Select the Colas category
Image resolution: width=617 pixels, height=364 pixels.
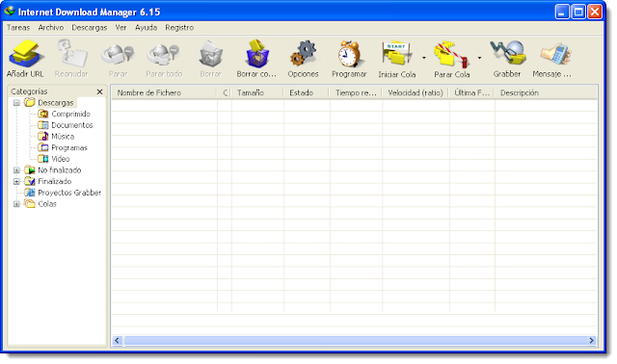(40, 204)
